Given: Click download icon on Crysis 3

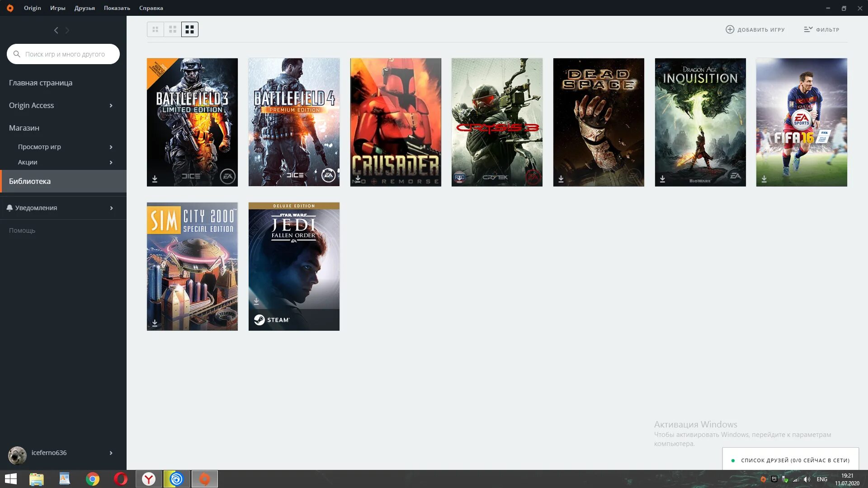Looking at the screenshot, I should 459,178.
